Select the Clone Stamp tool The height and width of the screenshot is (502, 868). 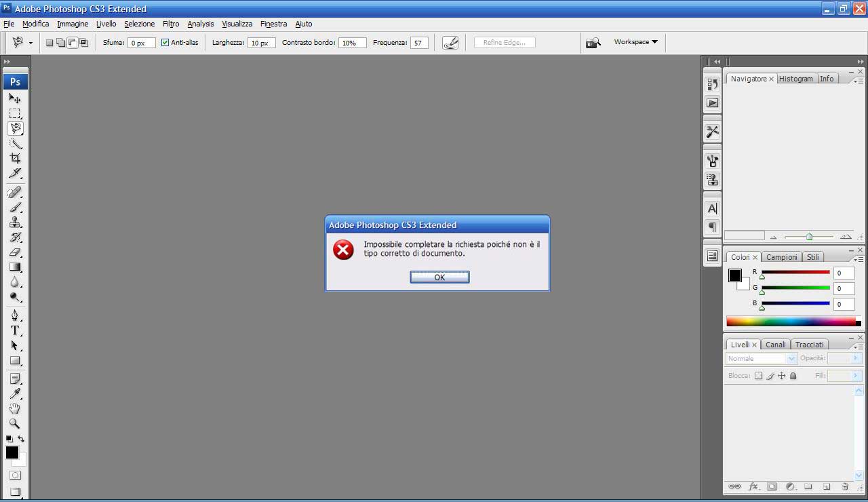coord(15,223)
